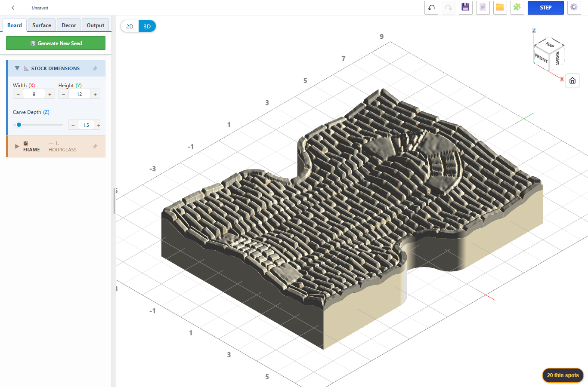The height and width of the screenshot is (387, 588).
Task: Open the puzzle piece plugins button
Action: 517,8
